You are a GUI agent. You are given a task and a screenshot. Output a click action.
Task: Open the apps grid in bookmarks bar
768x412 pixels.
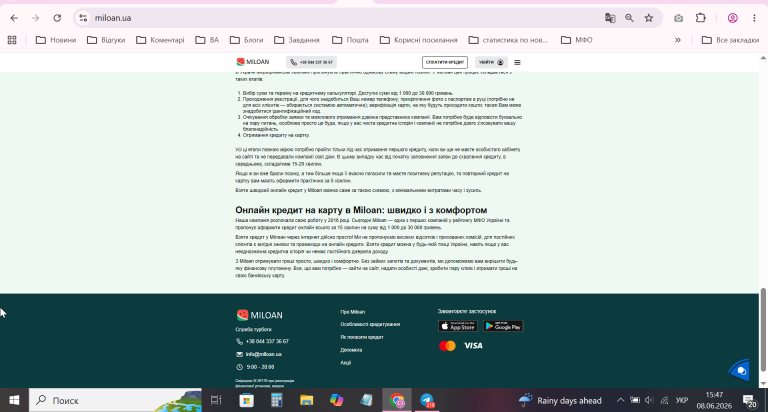coord(12,40)
